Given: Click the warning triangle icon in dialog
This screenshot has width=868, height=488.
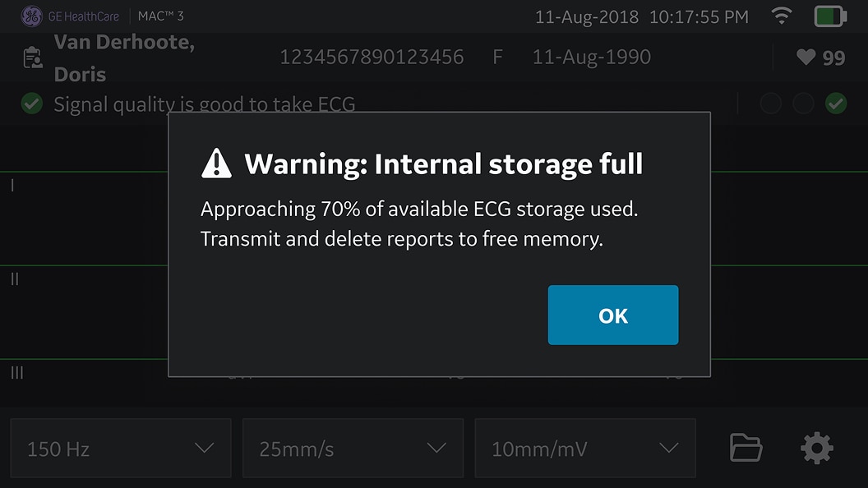Looking at the screenshot, I should coord(216,163).
